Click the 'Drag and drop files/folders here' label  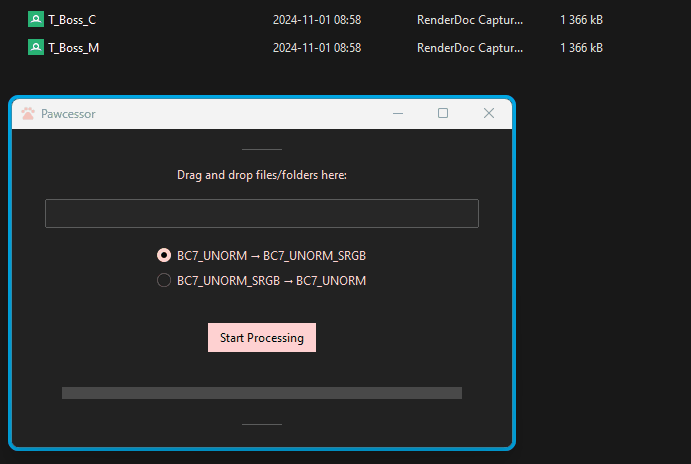point(261,175)
